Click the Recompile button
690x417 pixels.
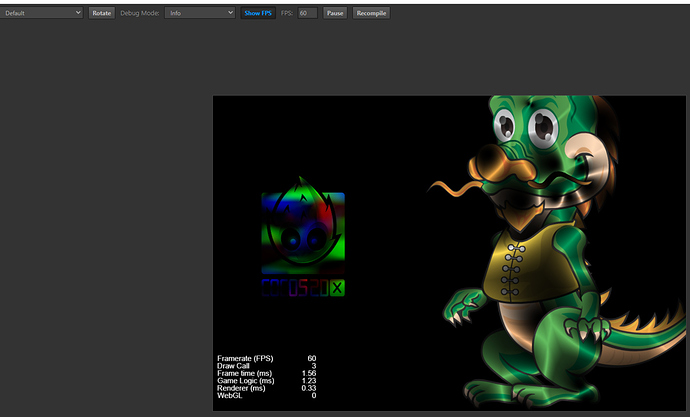(x=371, y=13)
